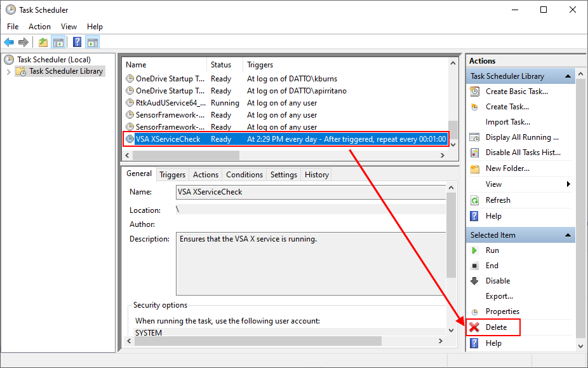Screen dimensions: 588x368
Task: Click the Description text box
Action: [311, 264]
